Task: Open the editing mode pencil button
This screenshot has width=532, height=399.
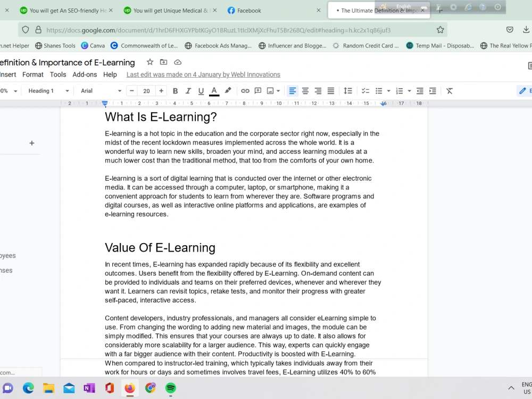Action: (524, 91)
